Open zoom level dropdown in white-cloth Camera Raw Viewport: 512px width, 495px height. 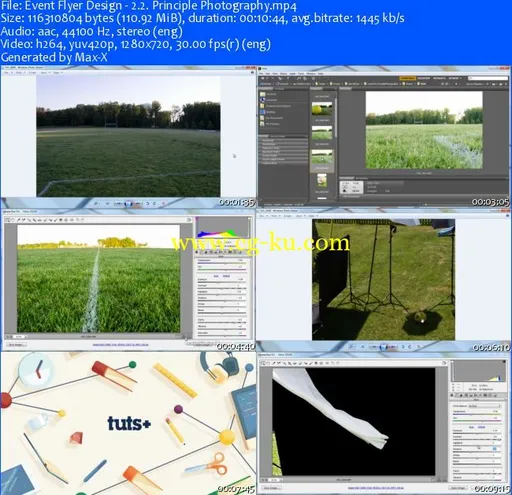(x=274, y=480)
